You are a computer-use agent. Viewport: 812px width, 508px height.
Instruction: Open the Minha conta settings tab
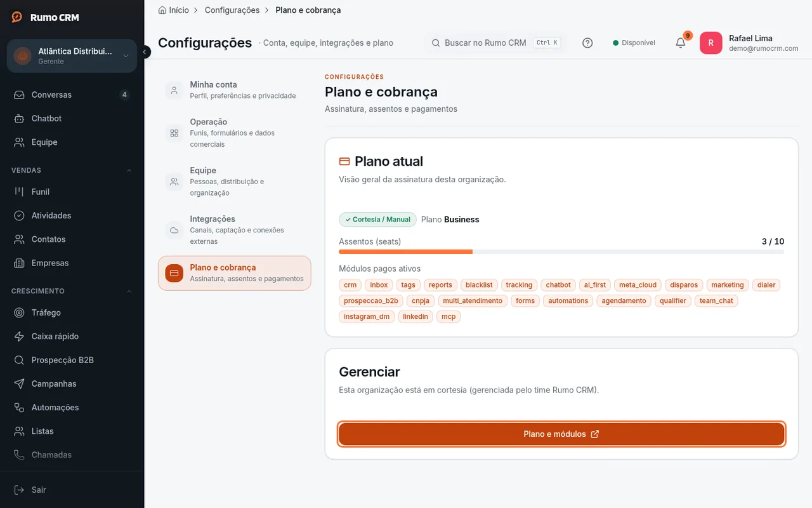pos(235,90)
